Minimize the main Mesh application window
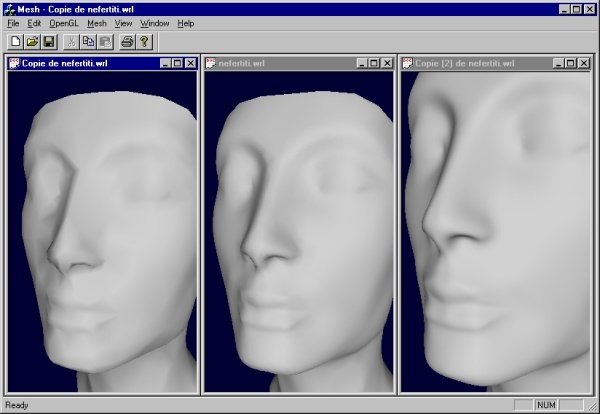This screenshot has height=414, width=600. (x=564, y=9)
